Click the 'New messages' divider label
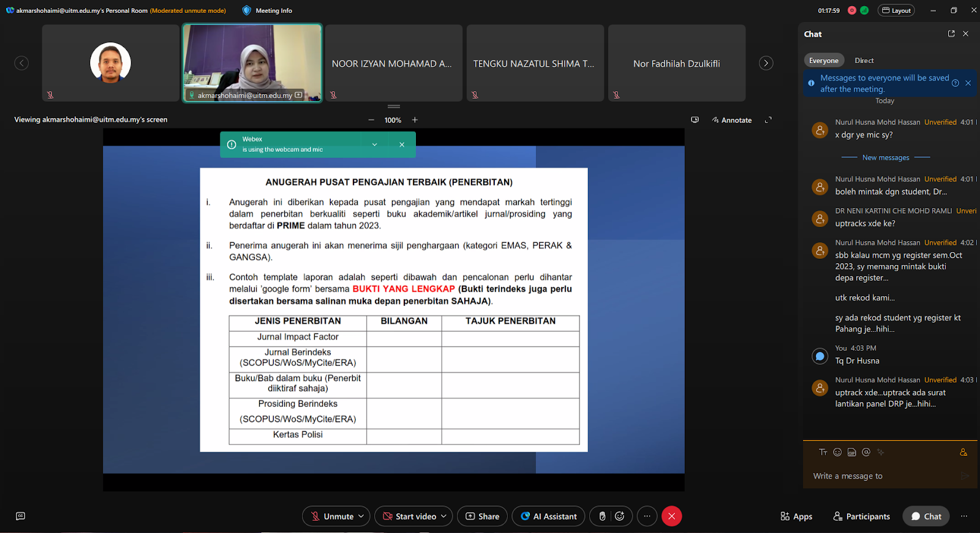The image size is (980, 533). coord(886,157)
